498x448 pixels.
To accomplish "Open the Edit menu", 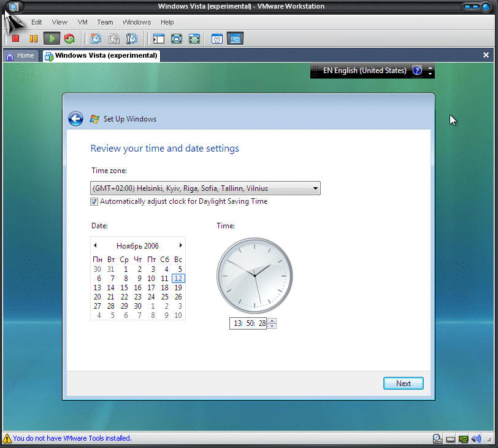I will pyautogui.click(x=37, y=22).
